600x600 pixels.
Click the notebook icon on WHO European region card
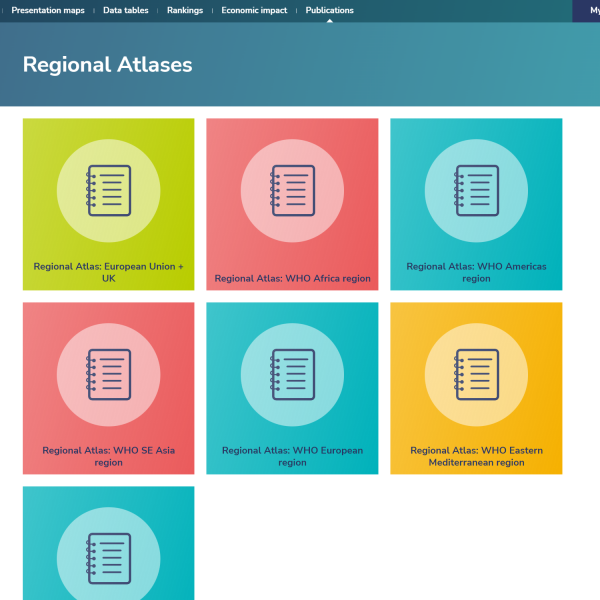pyautogui.click(x=292, y=375)
